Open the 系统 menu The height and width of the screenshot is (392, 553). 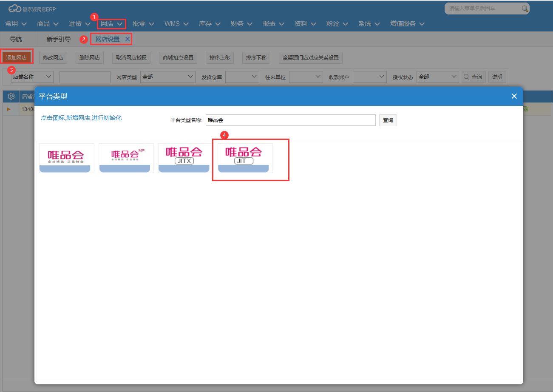point(369,24)
